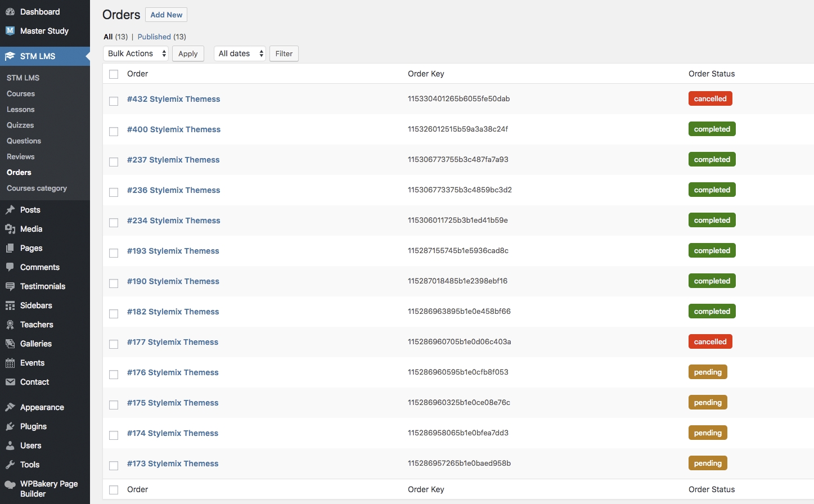Click the Published filter link
The width and height of the screenshot is (814, 504).
coord(154,37)
